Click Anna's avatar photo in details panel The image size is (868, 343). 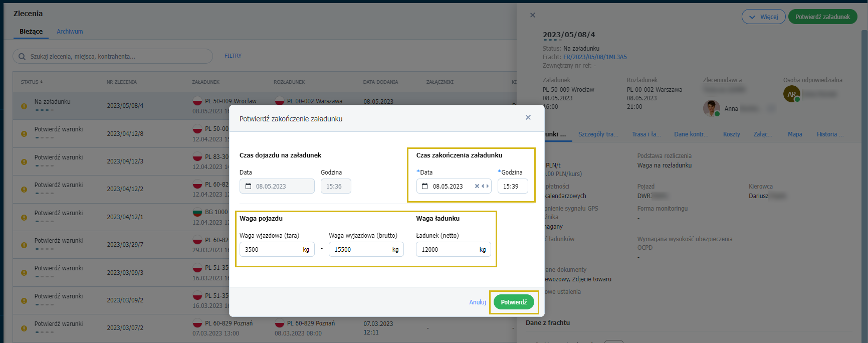pos(712,108)
